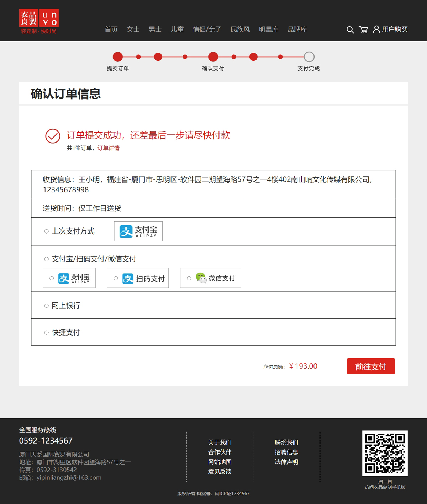Open 联系我们 in the footer

(x=286, y=442)
